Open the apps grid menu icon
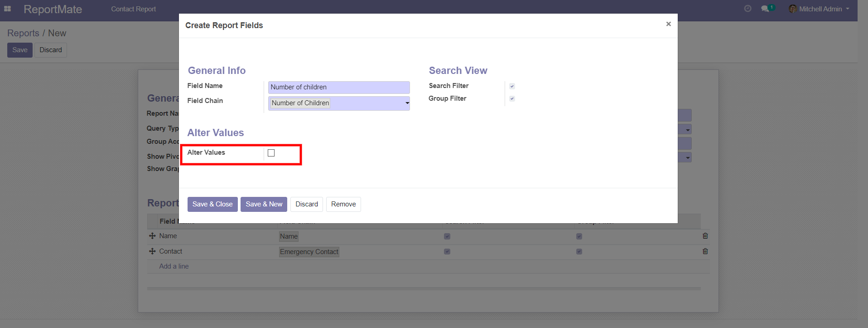 [x=7, y=9]
